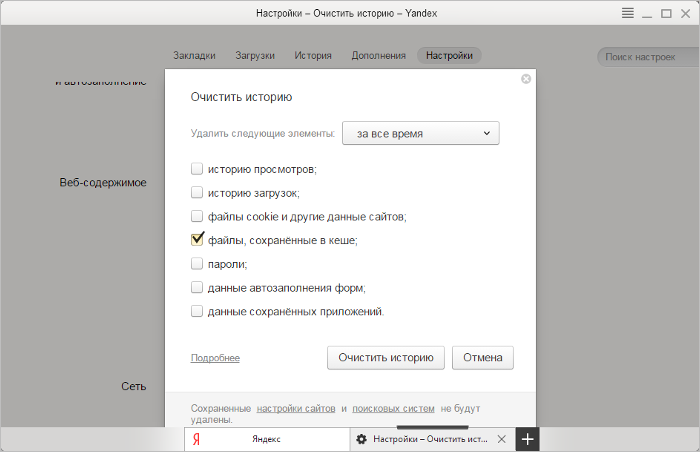The width and height of the screenshot is (700, 452).
Task: Tick the пароли checkbox
Action: coord(197,264)
